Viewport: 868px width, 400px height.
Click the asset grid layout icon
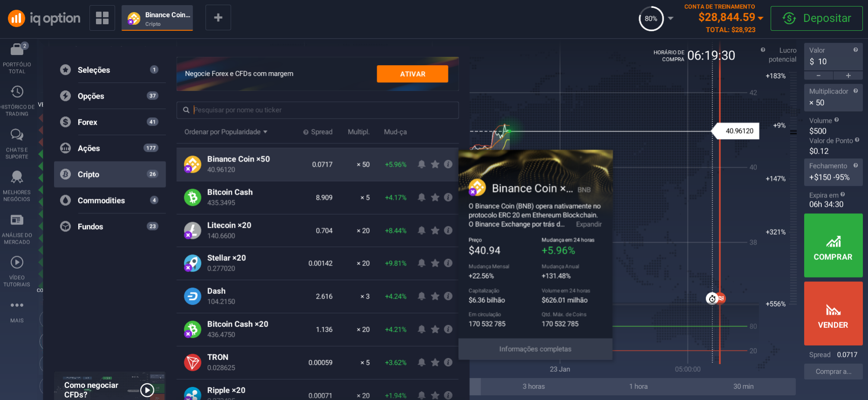click(x=102, y=18)
